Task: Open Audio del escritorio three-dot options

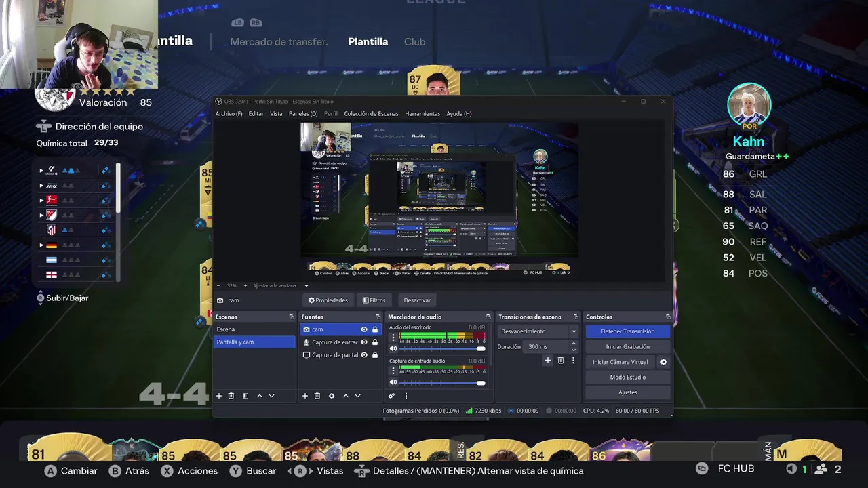Action: [393, 337]
